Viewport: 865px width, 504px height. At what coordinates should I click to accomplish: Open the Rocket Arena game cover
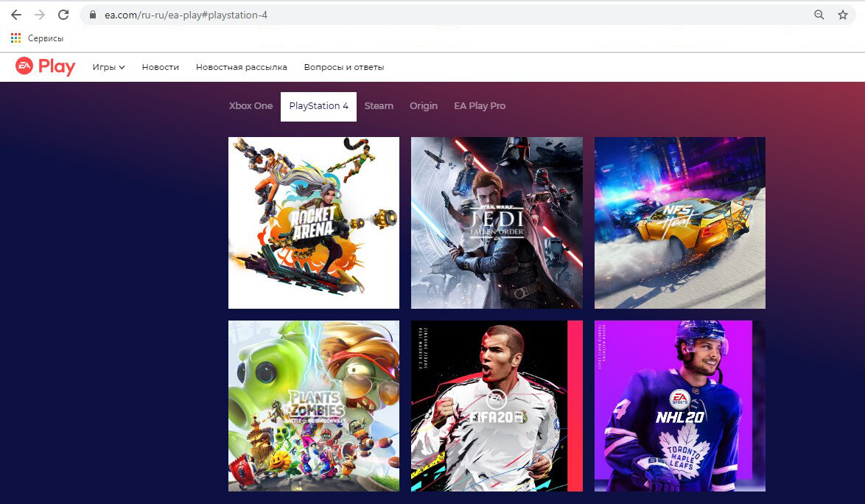tap(314, 223)
